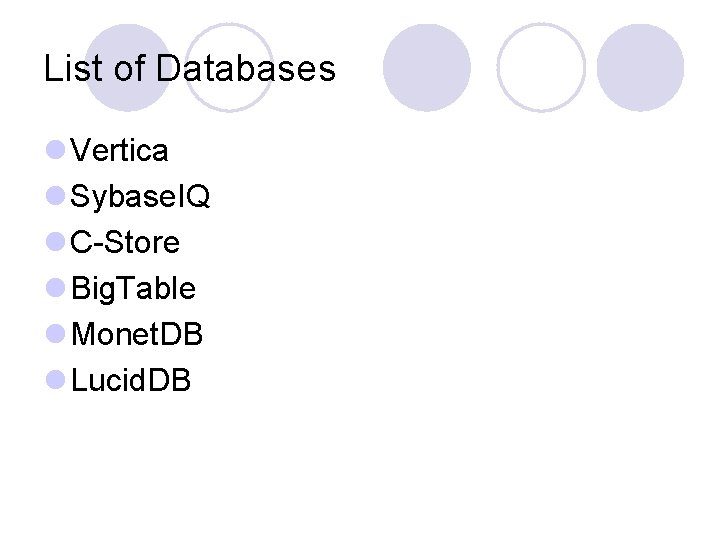Viewport: 720px width, 540px height.
Task: Click the filled circle behind the word List
Action: [x=128, y=68]
